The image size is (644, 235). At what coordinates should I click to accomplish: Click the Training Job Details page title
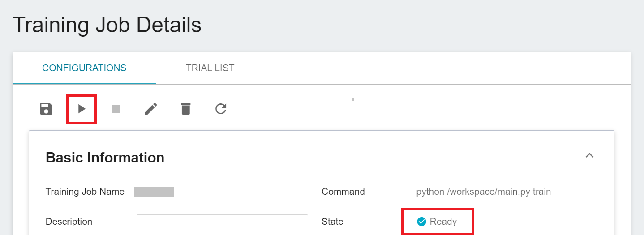[x=107, y=25]
